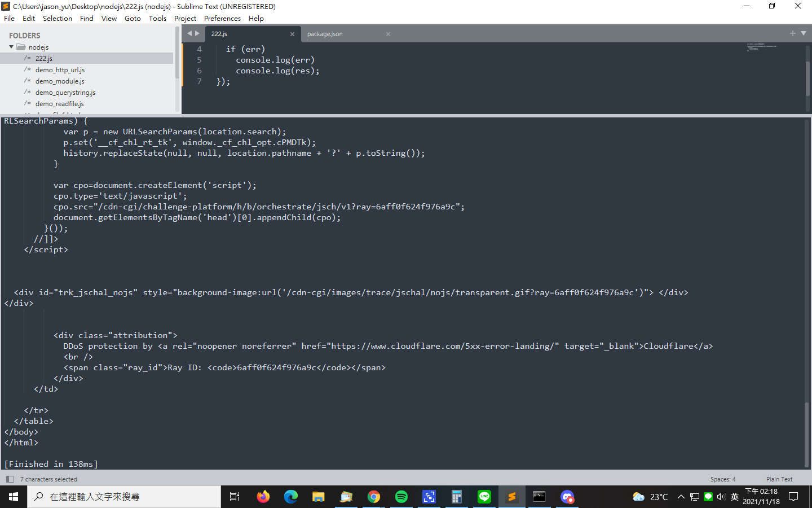Click Plain Text to change syntax
This screenshot has width=812, height=508.
779,479
